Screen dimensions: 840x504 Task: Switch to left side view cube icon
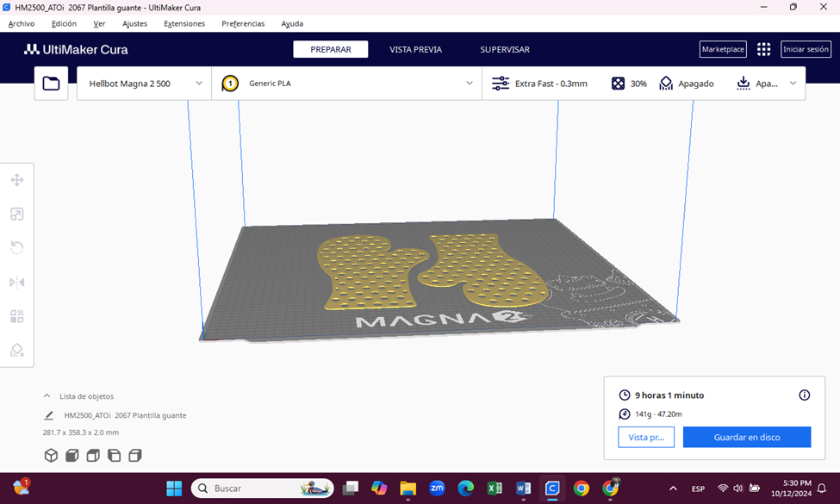pyautogui.click(x=114, y=455)
